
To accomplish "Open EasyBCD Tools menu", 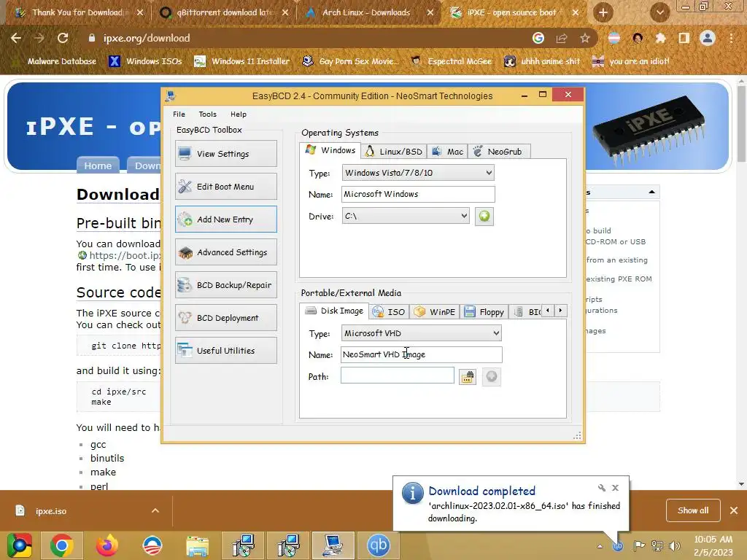I will [x=208, y=114].
